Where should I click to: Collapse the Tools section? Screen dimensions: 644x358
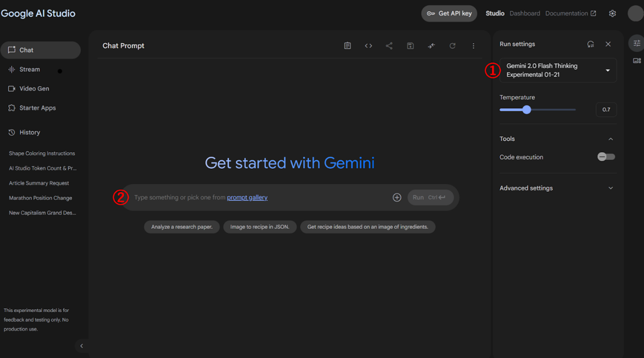tap(610, 139)
